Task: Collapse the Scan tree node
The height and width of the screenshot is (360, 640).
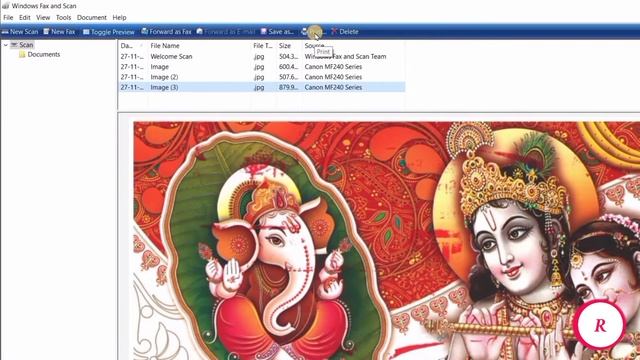Action: tap(6, 45)
